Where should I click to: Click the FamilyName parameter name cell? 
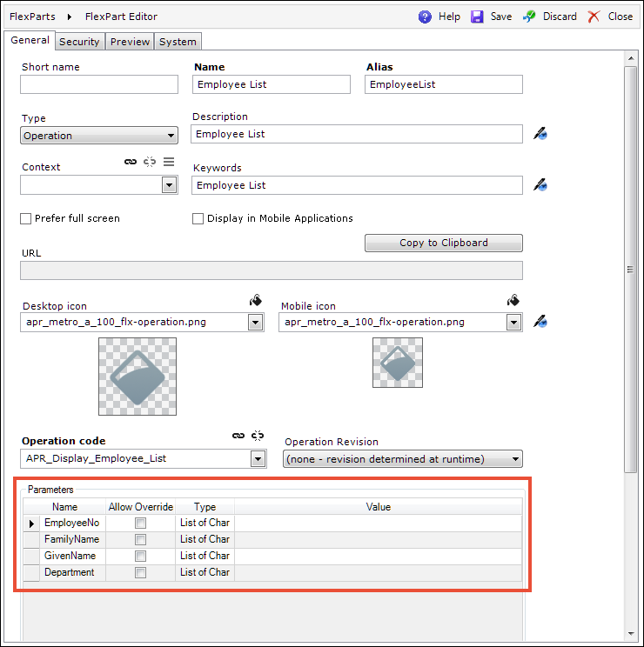pyautogui.click(x=72, y=539)
